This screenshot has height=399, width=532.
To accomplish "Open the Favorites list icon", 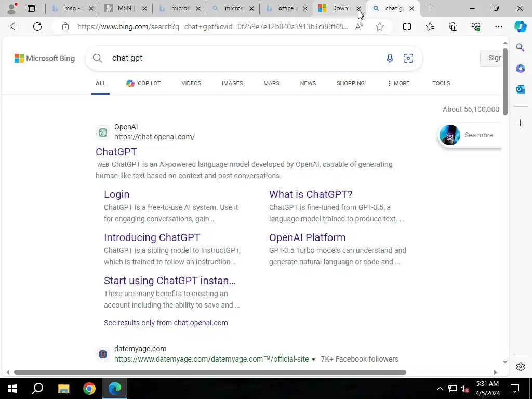I will [x=430, y=26].
